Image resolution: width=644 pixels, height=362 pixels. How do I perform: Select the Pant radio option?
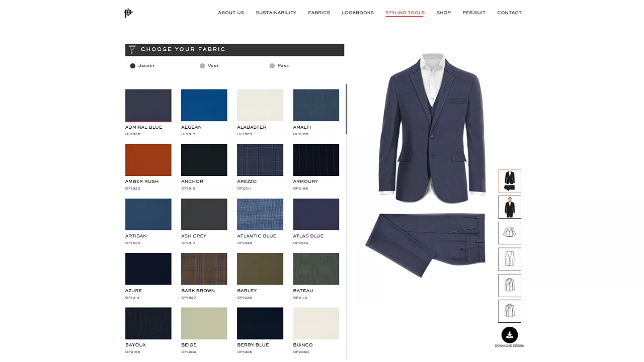[x=272, y=66]
